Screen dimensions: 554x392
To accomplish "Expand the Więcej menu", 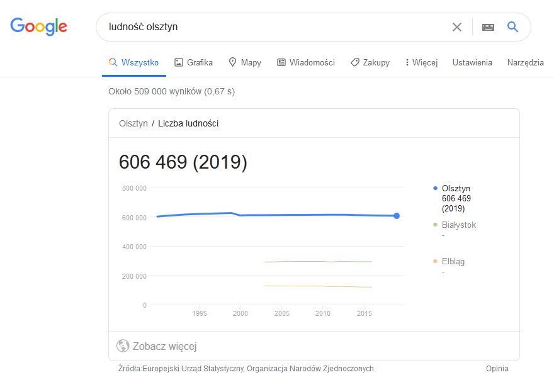I will coord(422,62).
